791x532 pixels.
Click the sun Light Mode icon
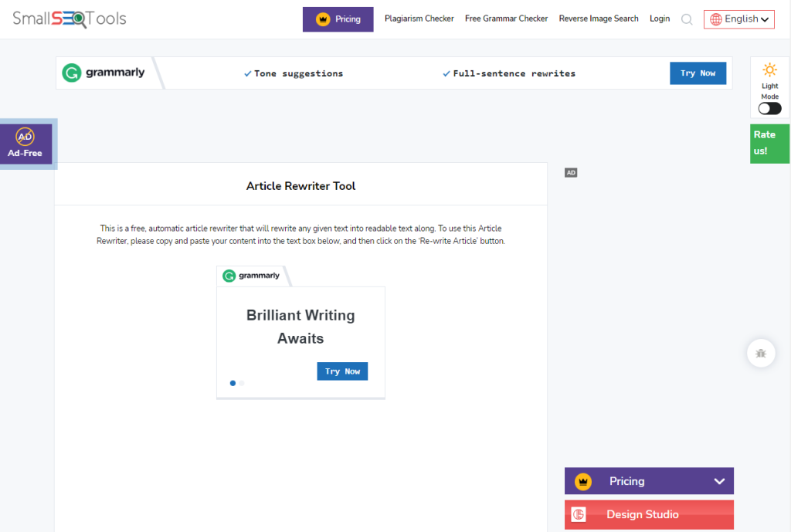pyautogui.click(x=769, y=69)
